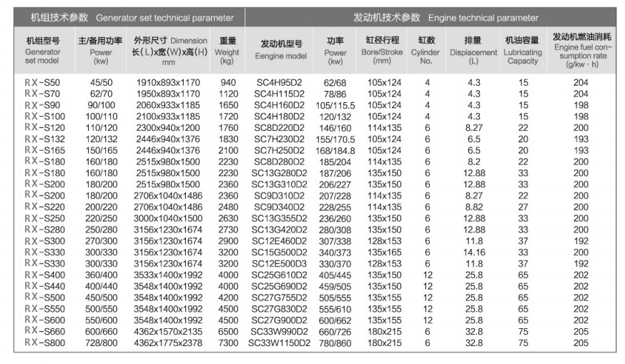Select the Eengine model column header
Image resolution: width=625 pixels, height=364 pixels.
(x=281, y=50)
